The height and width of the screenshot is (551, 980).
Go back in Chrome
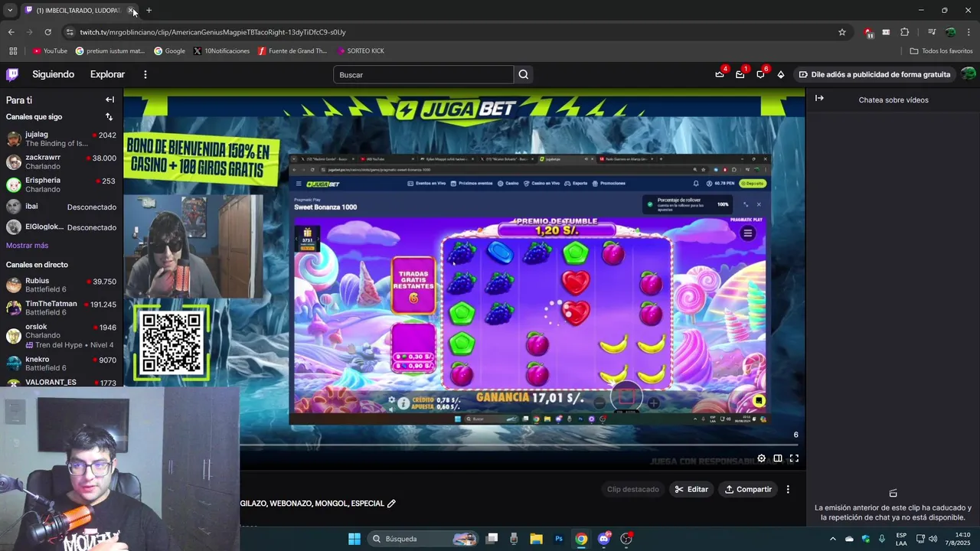(x=11, y=32)
